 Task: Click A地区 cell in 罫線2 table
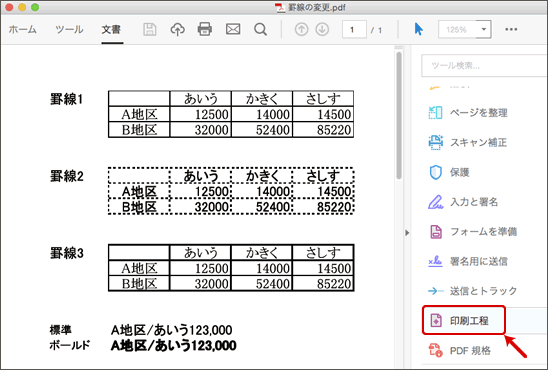click(139, 191)
